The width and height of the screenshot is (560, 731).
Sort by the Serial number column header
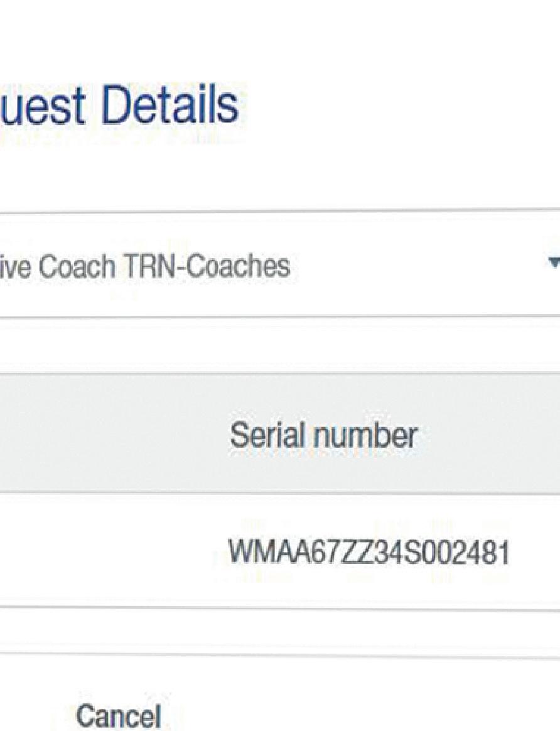click(x=323, y=435)
